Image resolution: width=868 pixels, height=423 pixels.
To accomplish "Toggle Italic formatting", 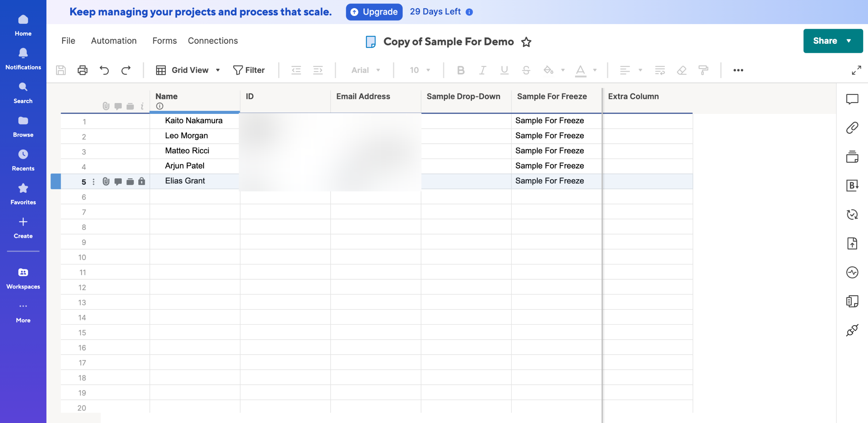I will point(482,70).
